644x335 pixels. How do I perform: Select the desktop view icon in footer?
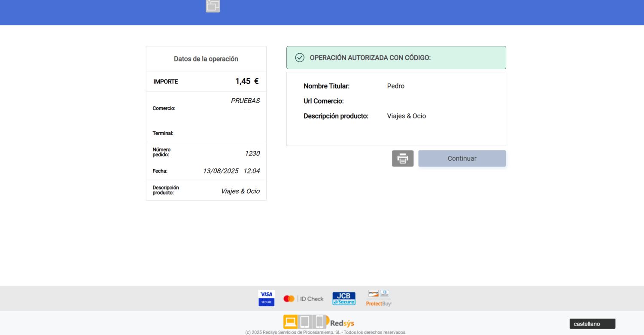click(290, 321)
